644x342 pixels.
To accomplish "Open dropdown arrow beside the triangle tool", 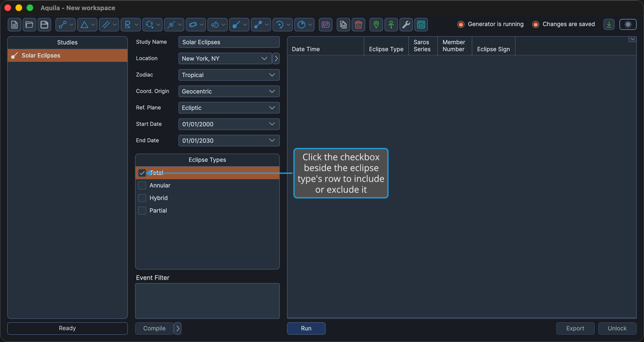I will click(94, 25).
